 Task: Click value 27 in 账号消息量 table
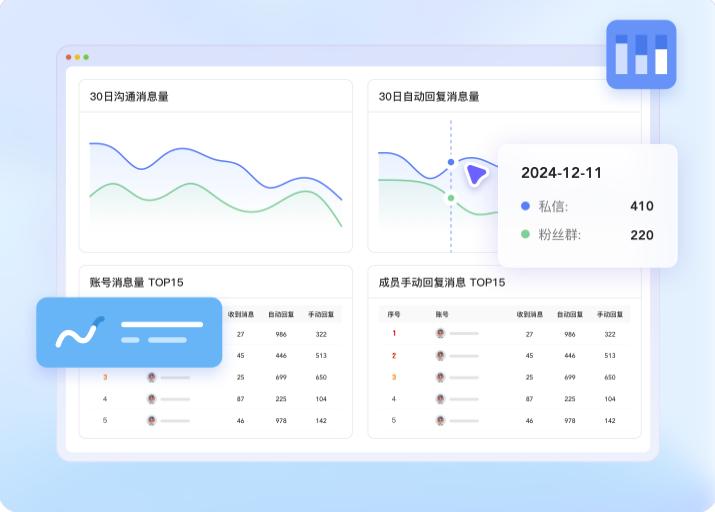click(241, 334)
